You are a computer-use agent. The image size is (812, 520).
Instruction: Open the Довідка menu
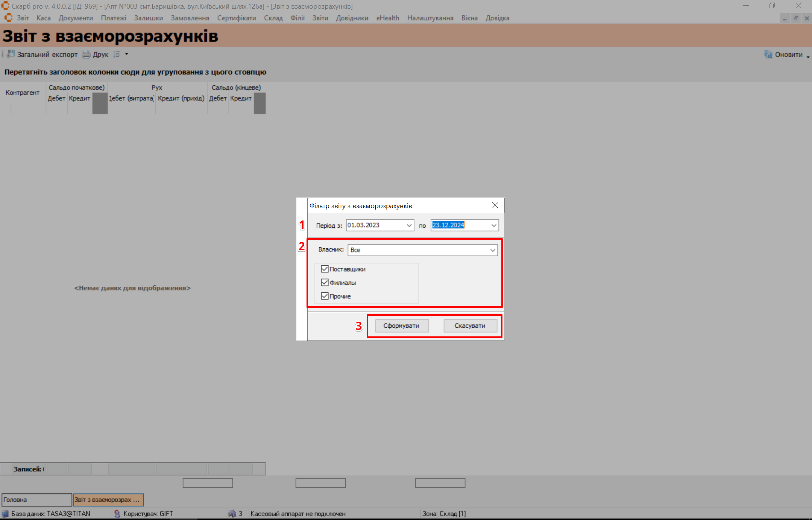click(x=497, y=18)
